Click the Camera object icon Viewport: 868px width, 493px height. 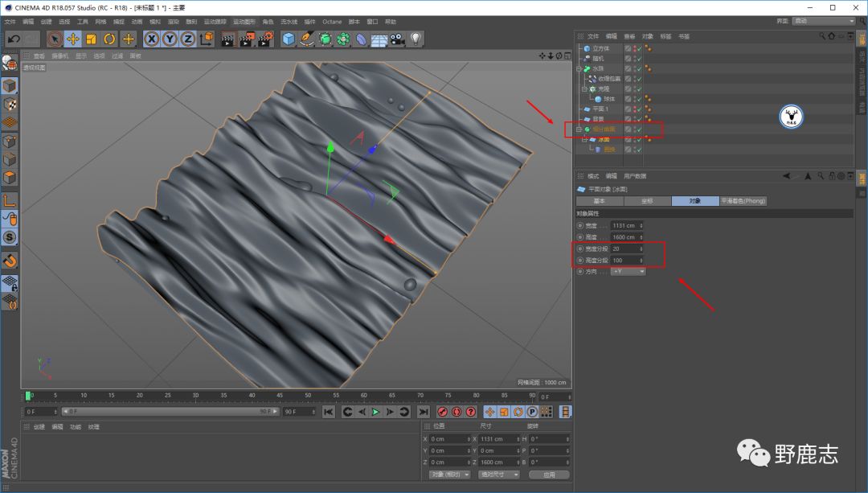coord(397,39)
